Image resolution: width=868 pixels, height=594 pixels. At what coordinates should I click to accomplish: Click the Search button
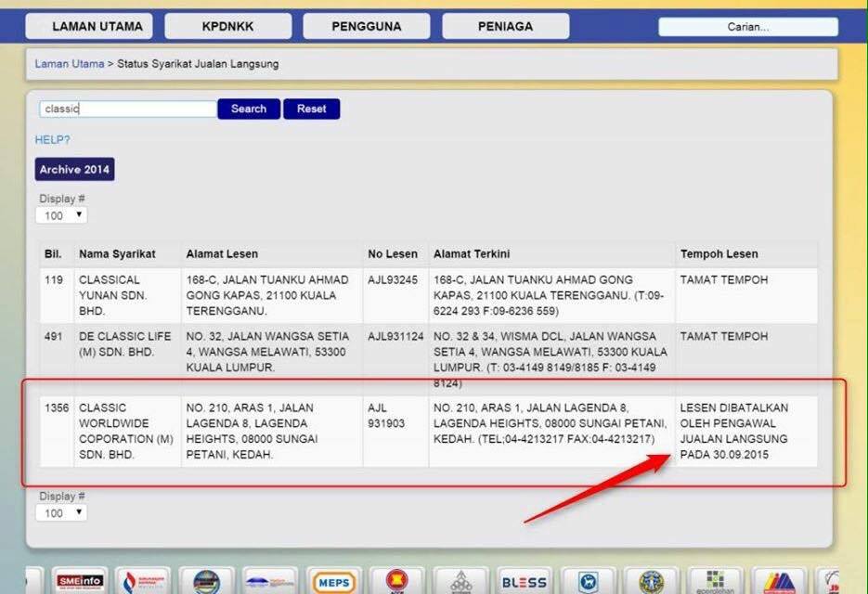pyautogui.click(x=249, y=109)
